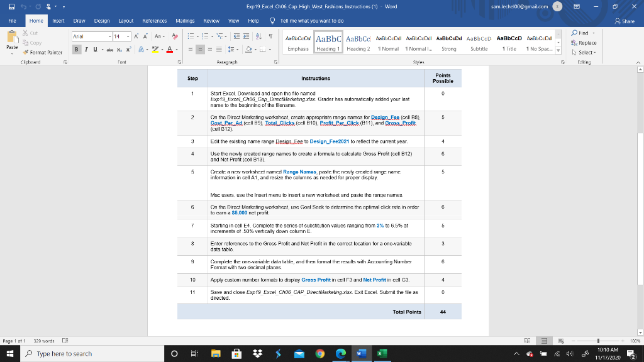Toggle bold formatting
The height and width of the screenshot is (362, 644).
point(76,49)
